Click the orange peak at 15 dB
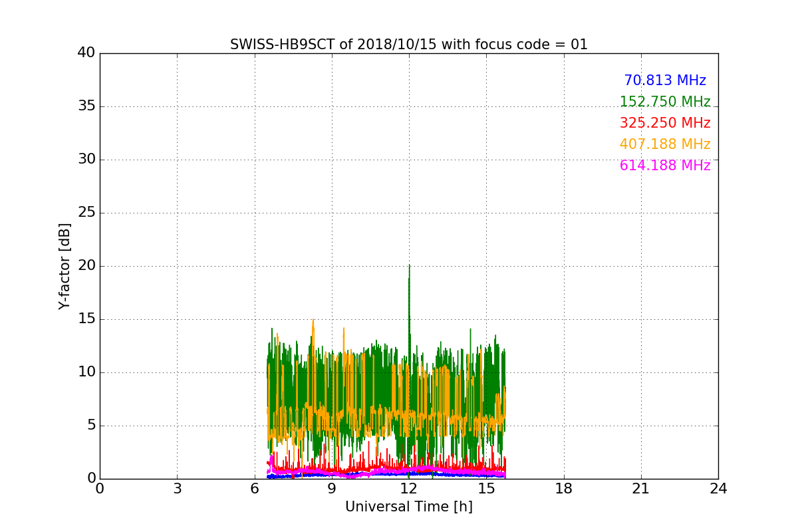 coord(313,321)
